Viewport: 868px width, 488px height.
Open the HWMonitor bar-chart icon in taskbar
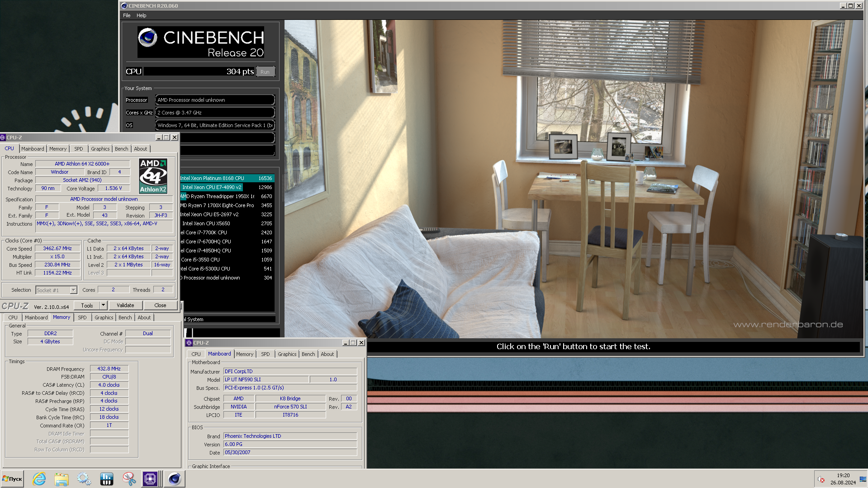tap(107, 479)
